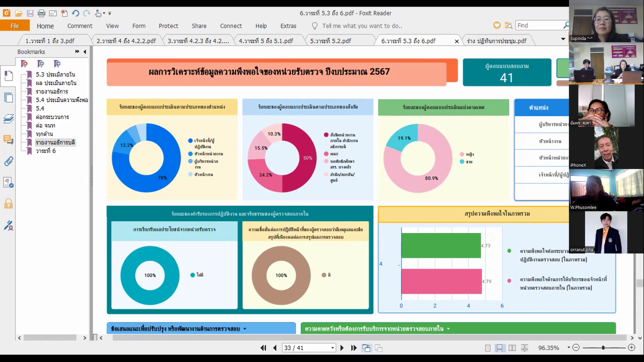The height and width of the screenshot is (362, 644).
Task: Click the orange File button
Action: coord(15,26)
